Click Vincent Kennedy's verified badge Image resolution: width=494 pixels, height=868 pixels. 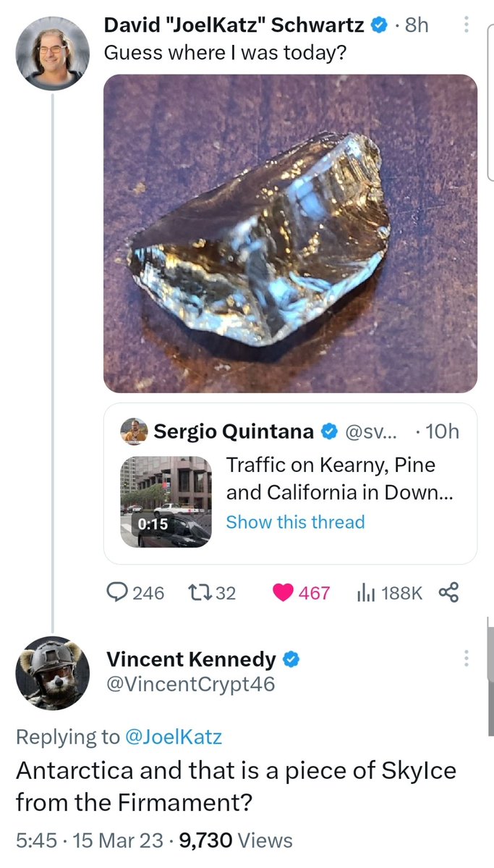(x=291, y=660)
